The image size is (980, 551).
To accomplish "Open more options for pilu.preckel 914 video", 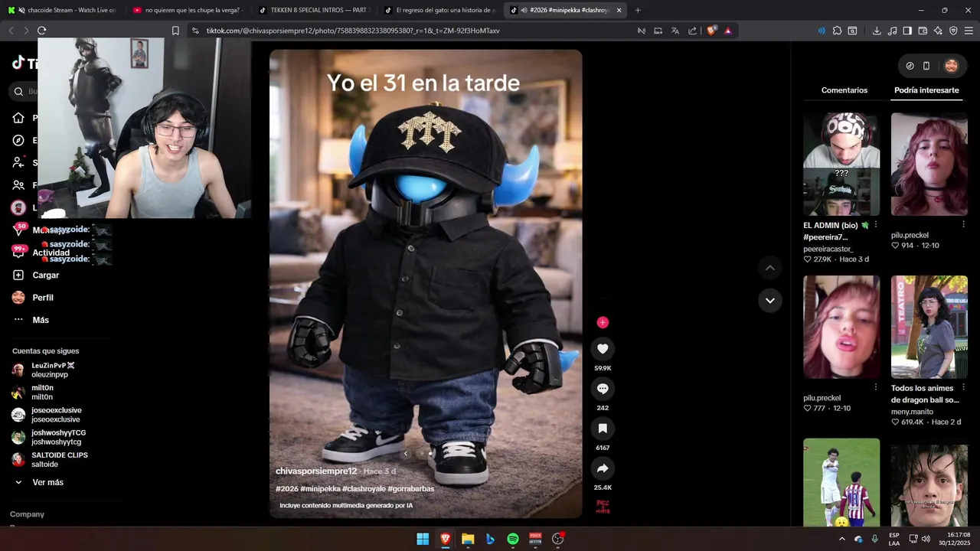I will pyautogui.click(x=964, y=225).
